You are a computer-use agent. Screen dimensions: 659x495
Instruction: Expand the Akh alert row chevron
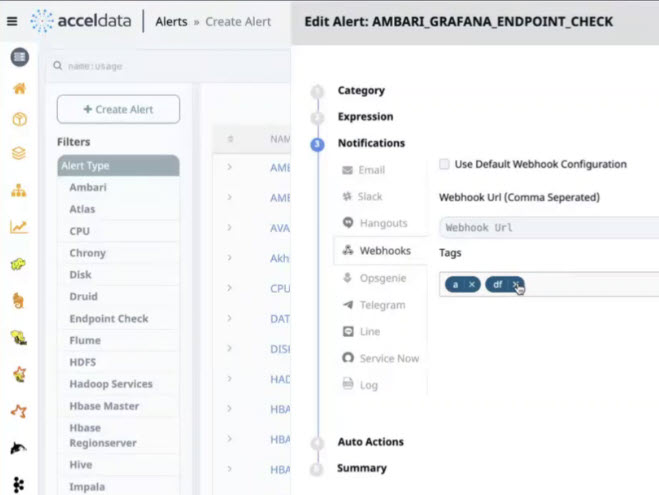tap(229, 258)
